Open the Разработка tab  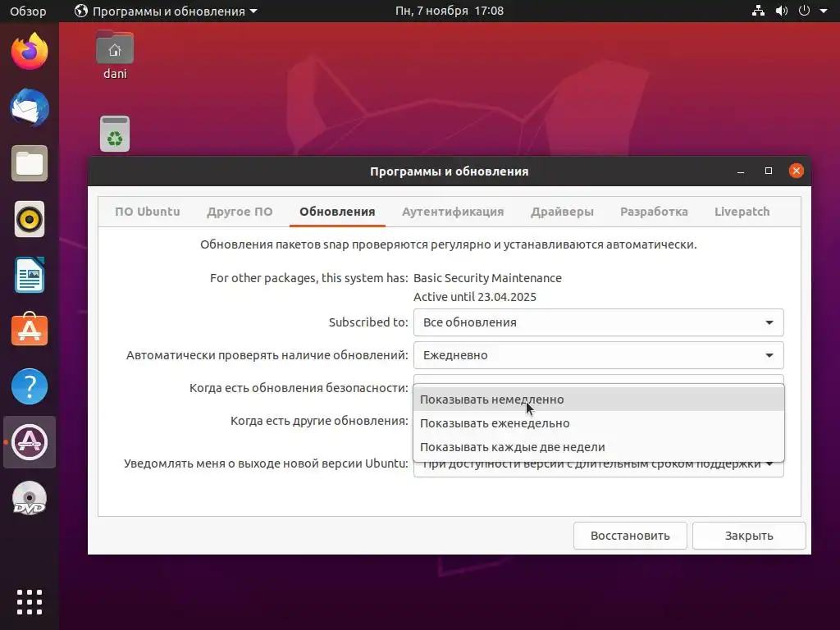tap(654, 212)
